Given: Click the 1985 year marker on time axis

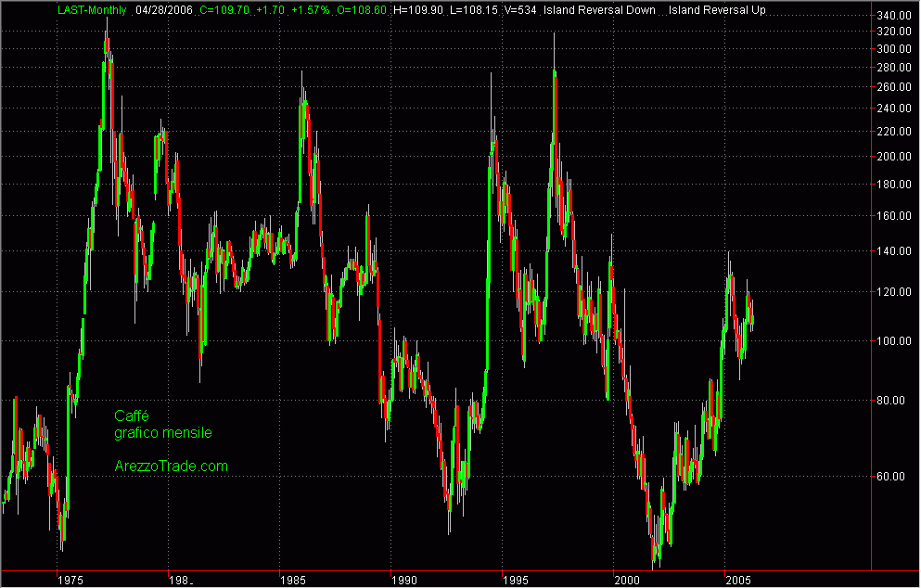Looking at the screenshot, I should pyautogui.click(x=293, y=580).
